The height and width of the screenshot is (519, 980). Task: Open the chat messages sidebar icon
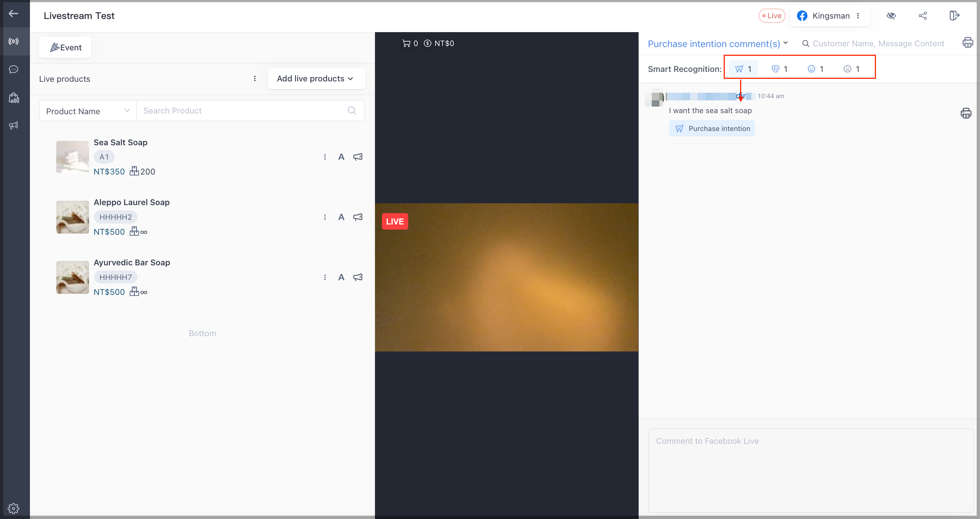pos(14,69)
